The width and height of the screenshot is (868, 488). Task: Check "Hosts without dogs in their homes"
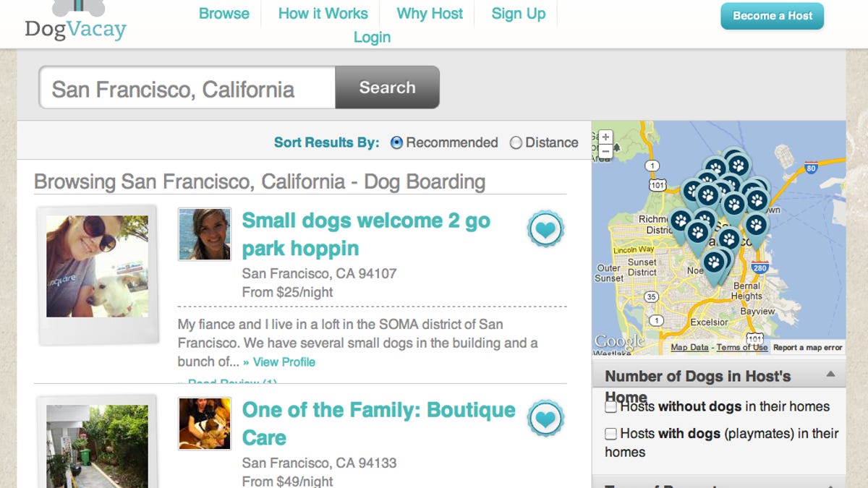(610, 406)
